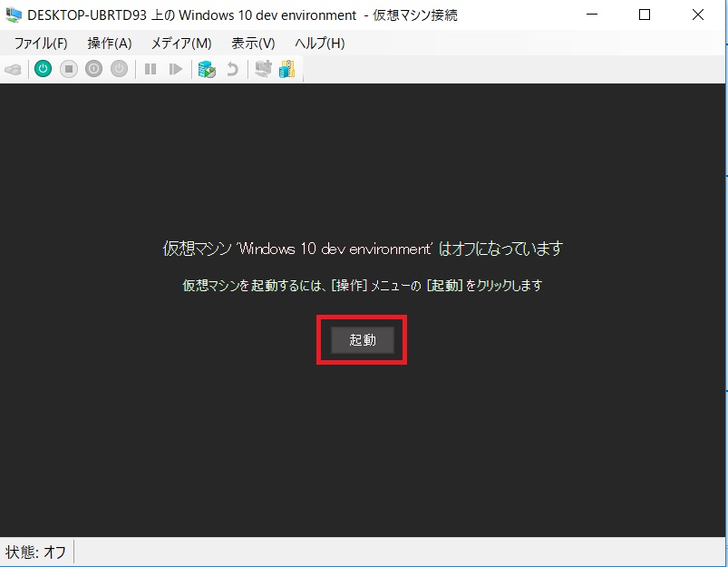This screenshot has height=567, width=728.
Task: Click the Enhanced session toolbar icon
Action: coord(263,69)
